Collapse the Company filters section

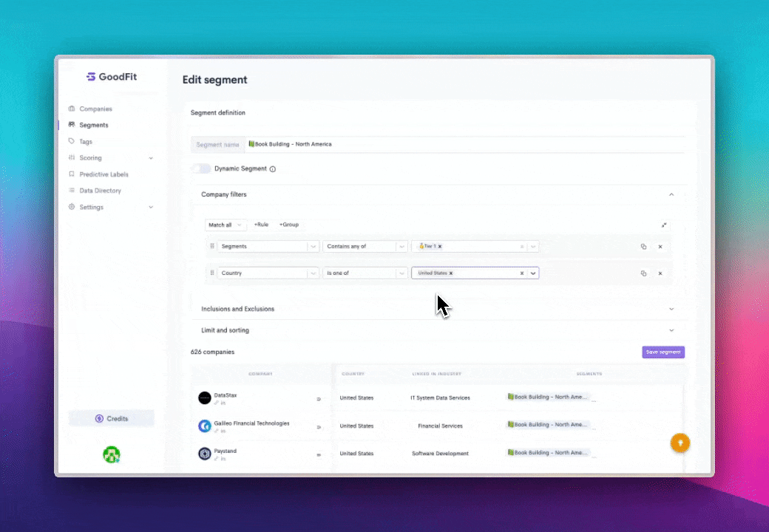[x=671, y=194]
